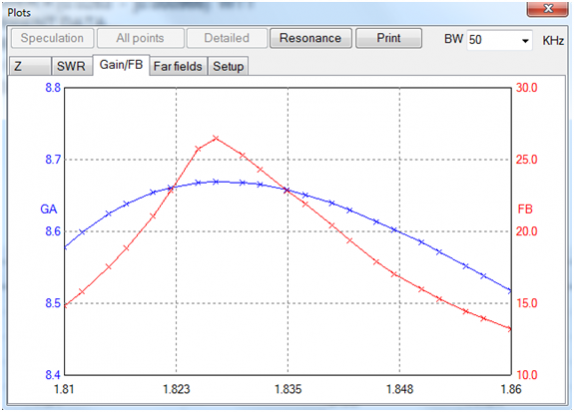Click the Resonance button
574x412 pixels.
(310, 38)
